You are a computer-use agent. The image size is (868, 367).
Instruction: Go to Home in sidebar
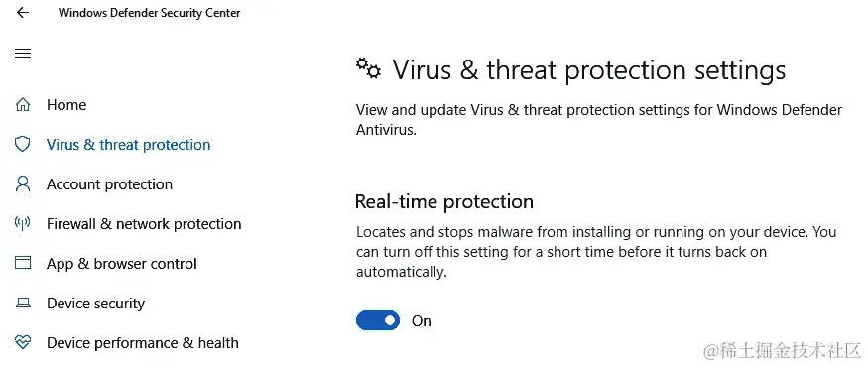pyautogui.click(x=66, y=104)
